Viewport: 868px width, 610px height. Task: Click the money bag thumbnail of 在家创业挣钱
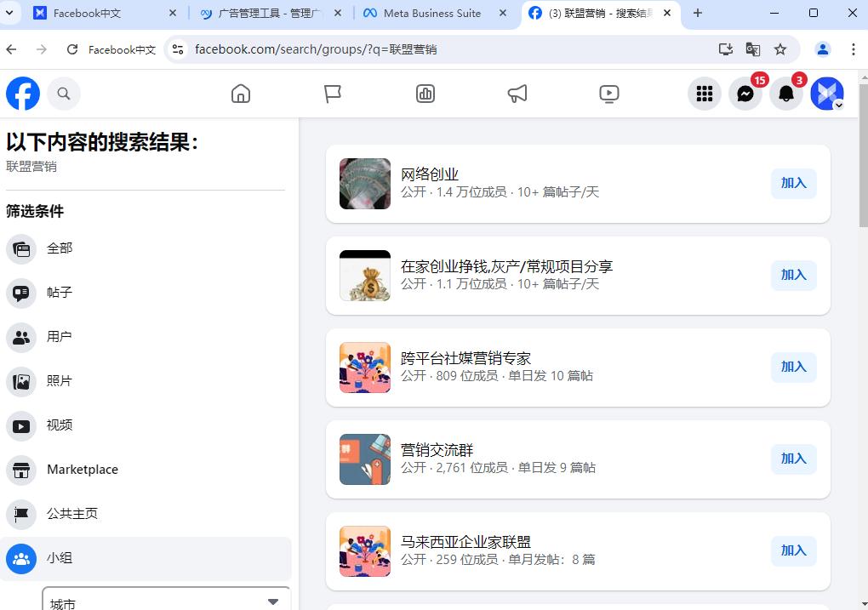[365, 276]
